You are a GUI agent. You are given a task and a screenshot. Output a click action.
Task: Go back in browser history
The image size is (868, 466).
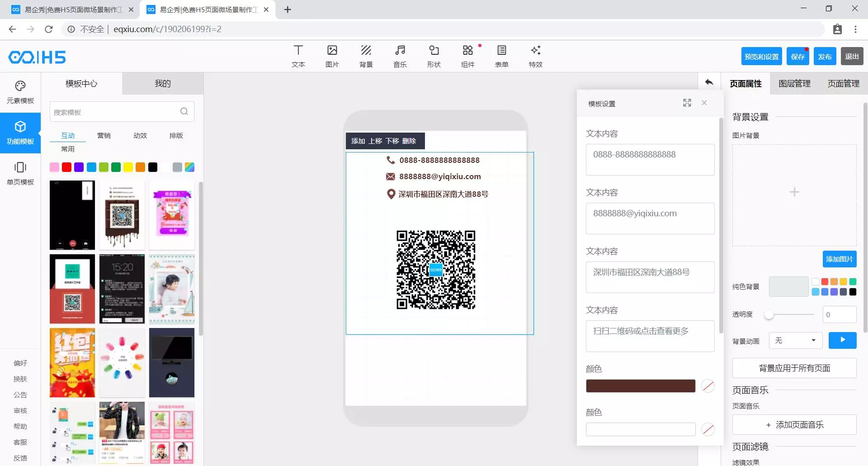click(x=13, y=29)
